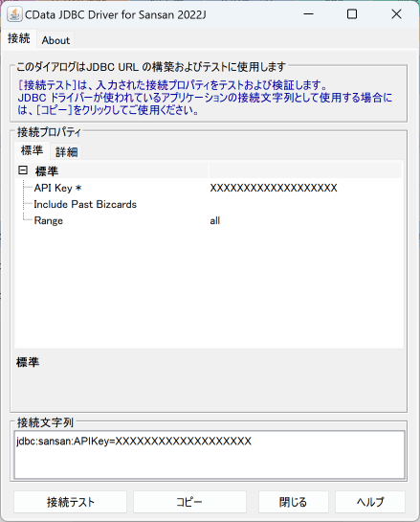The height and width of the screenshot is (522, 420).
Task: Select the API Key property row label
Action: click(x=57, y=188)
